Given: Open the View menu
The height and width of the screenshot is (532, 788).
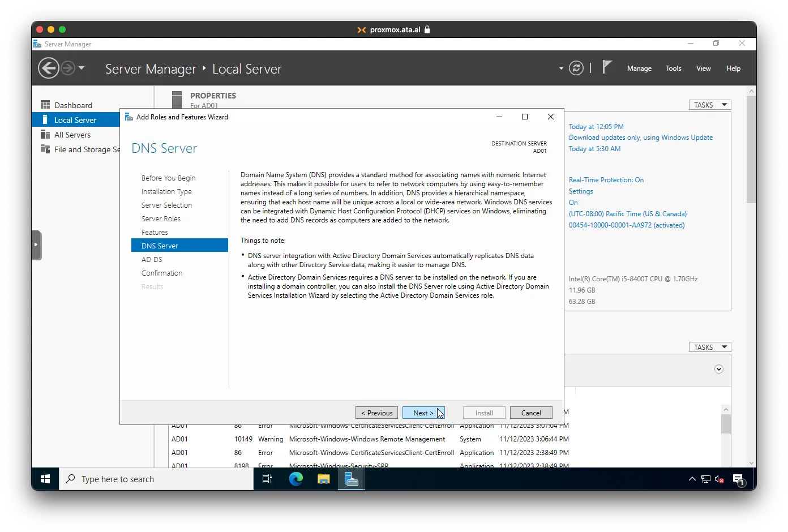Looking at the screenshot, I should [x=703, y=68].
